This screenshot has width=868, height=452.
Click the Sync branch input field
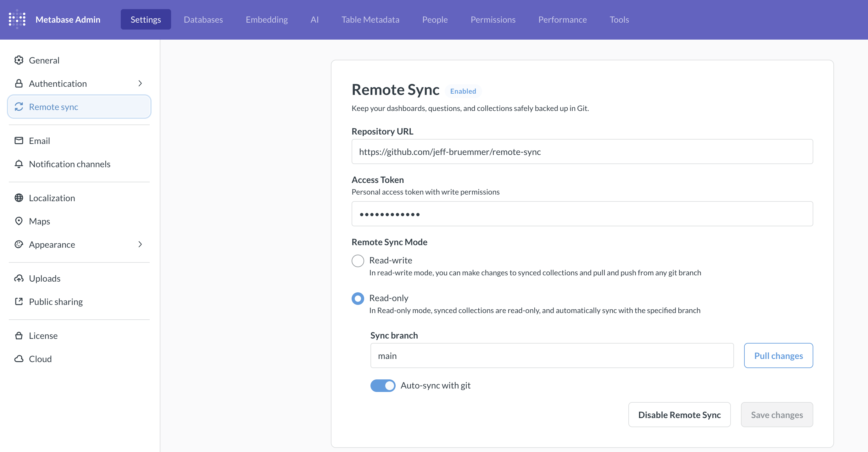click(552, 356)
